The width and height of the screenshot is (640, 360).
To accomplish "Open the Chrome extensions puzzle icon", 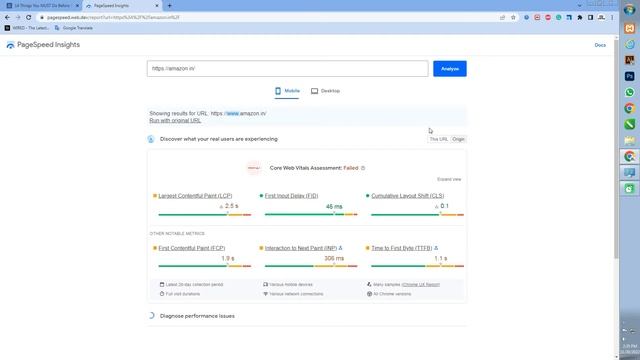I will point(580,18).
